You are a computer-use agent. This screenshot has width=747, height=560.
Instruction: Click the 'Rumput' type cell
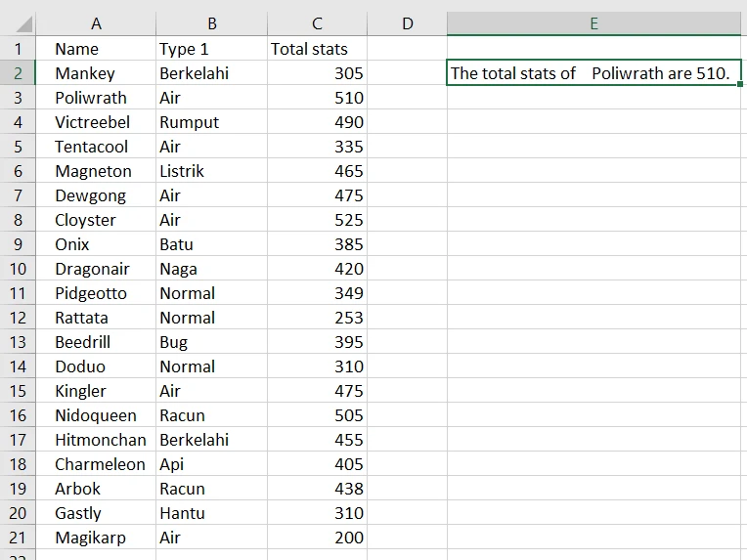211,122
